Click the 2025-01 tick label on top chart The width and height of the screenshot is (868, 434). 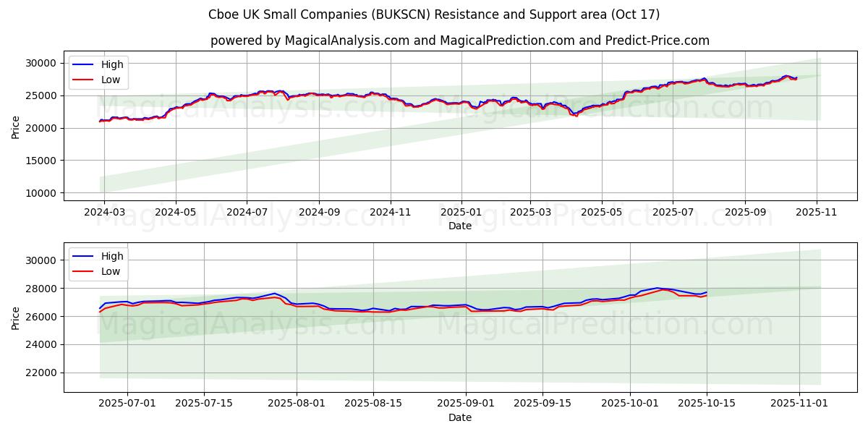click(461, 213)
